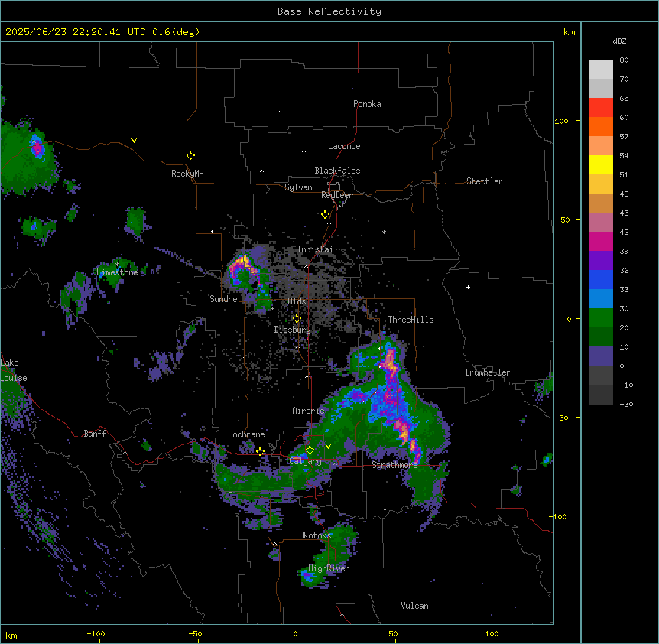Click the Didsbury city label
659x644 pixels.
293,330
